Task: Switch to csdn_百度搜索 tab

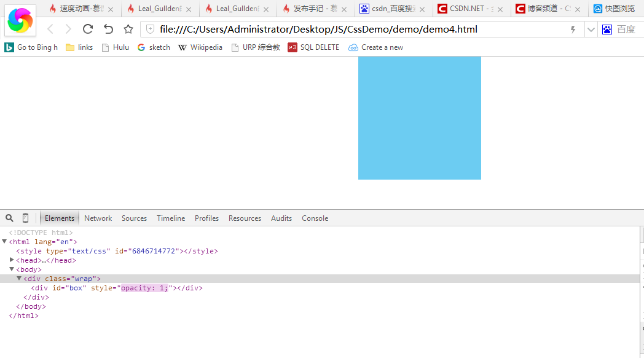Action: [x=393, y=9]
